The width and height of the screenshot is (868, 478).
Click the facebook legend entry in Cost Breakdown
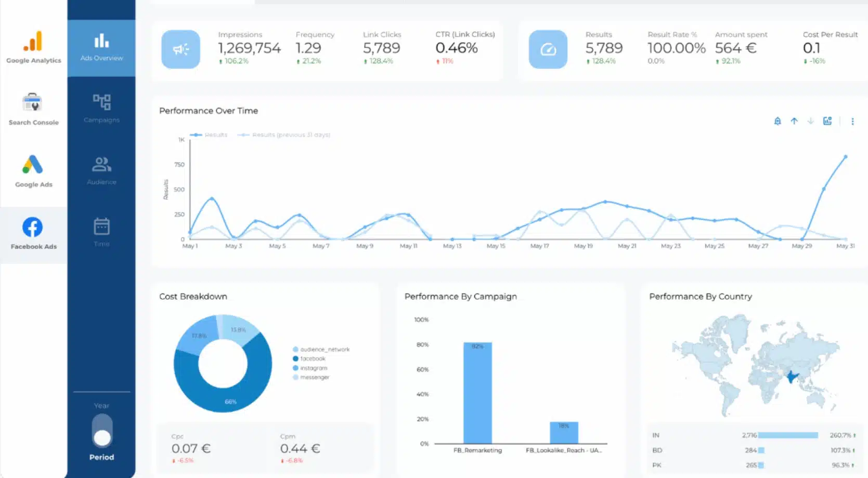tap(313, 358)
